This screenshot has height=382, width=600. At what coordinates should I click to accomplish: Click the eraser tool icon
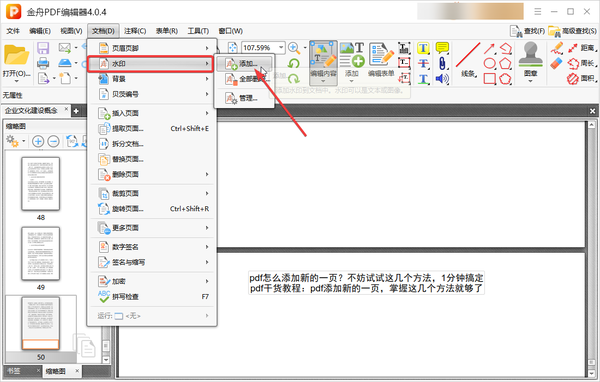[557, 63]
